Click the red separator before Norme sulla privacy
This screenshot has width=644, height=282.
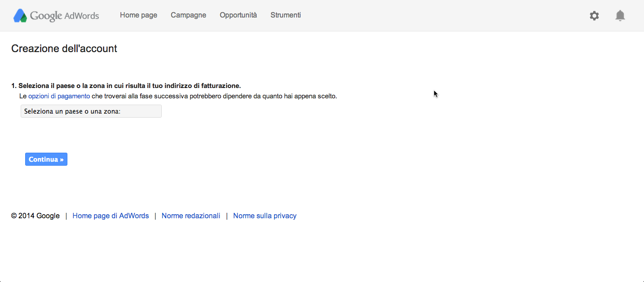coord(227,216)
